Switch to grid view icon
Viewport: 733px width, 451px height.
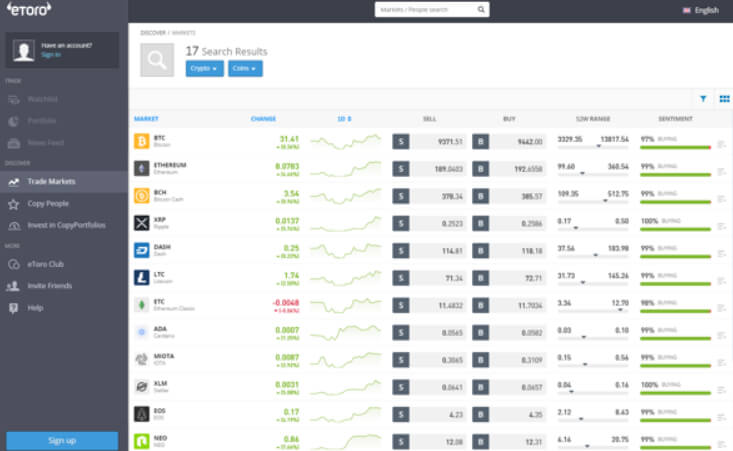724,99
